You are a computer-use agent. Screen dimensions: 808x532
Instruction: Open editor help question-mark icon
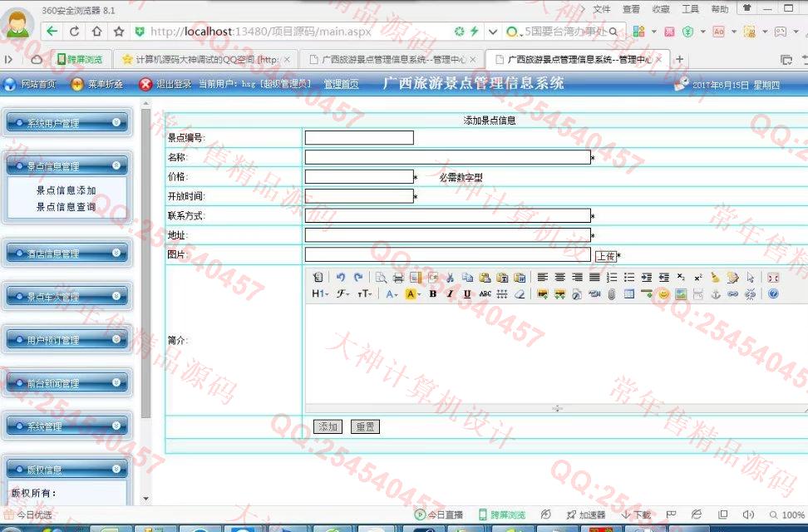[x=772, y=293]
